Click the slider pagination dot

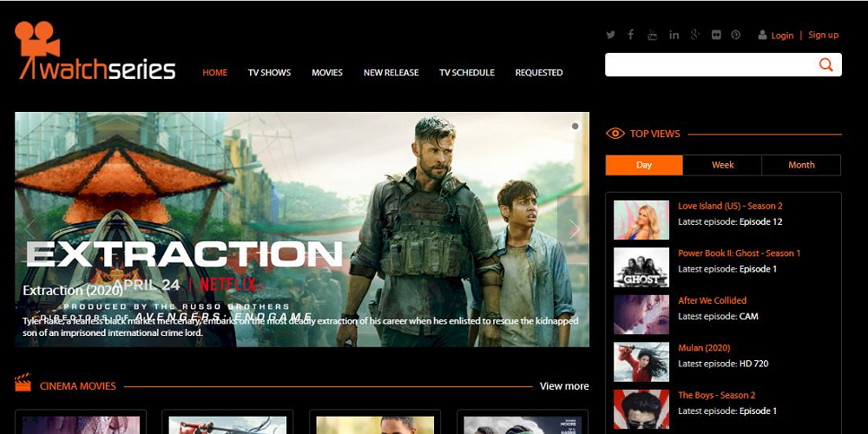pos(575,126)
